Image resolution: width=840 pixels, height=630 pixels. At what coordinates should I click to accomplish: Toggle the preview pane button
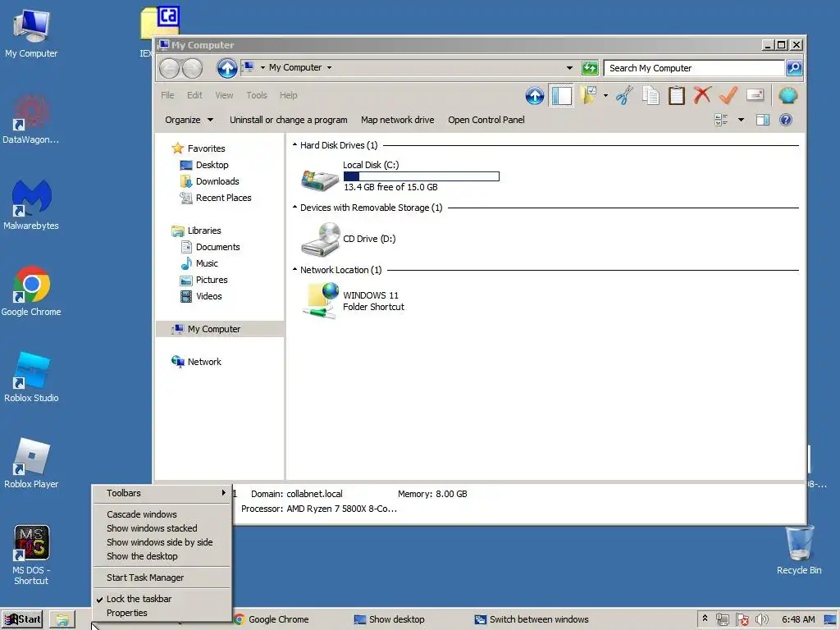(763, 120)
